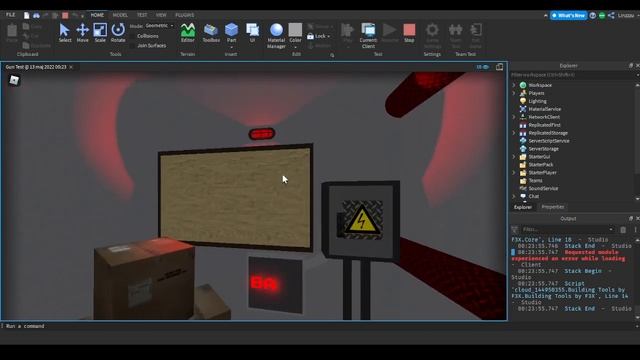Select MaterialService in the Explorer
Image resolution: width=640 pixels, height=360 pixels.
point(544,109)
